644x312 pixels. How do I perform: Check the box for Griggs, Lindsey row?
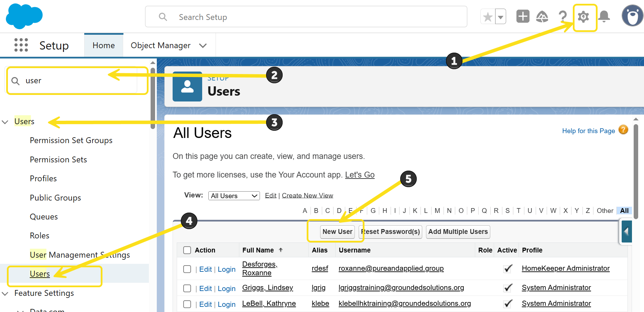tap(187, 288)
